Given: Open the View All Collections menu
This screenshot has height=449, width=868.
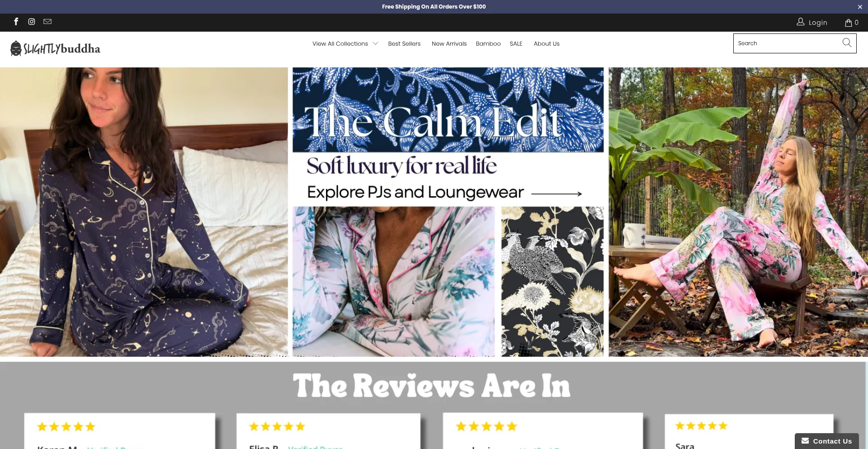Looking at the screenshot, I should (x=340, y=44).
